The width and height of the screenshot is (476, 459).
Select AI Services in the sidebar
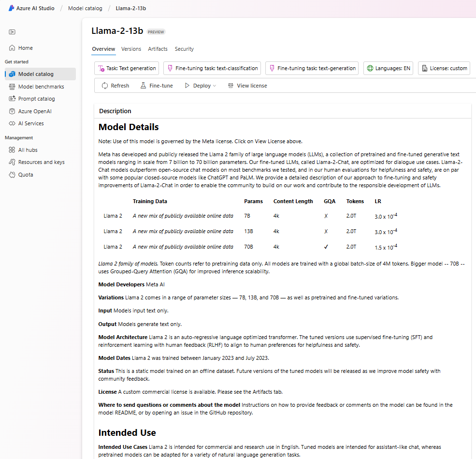(31, 123)
